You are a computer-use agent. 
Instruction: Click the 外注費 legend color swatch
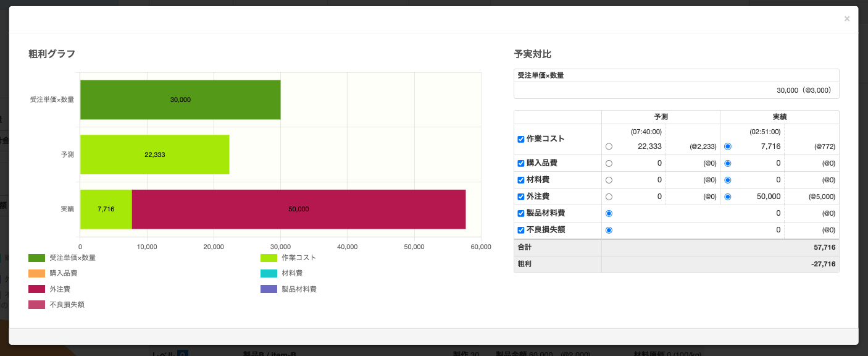36,289
